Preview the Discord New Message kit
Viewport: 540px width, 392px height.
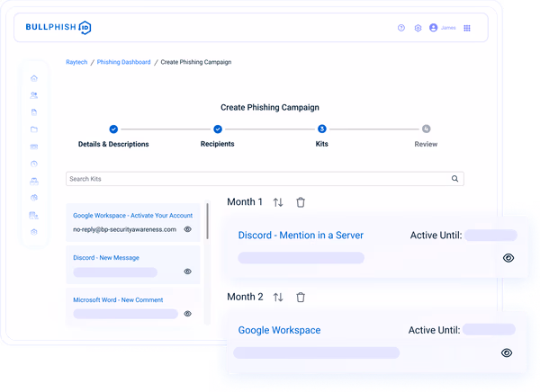(x=188, y=272)
